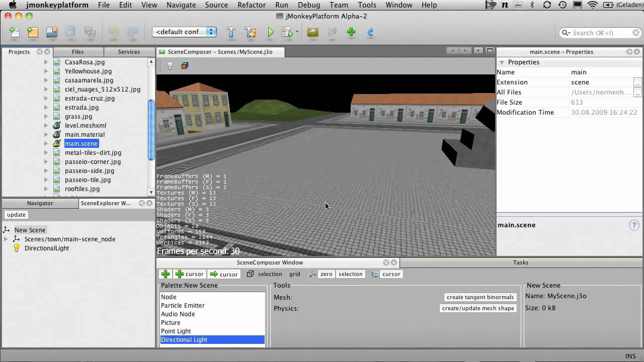Expand the main.material tree node
This screenshot has width=644, height=362.
[x=46, y=135]
